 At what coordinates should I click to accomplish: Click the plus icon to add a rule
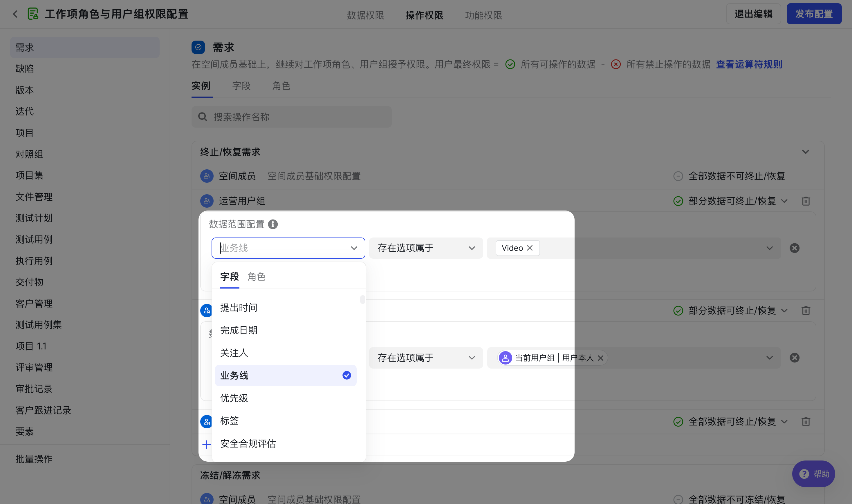(206, 445)
